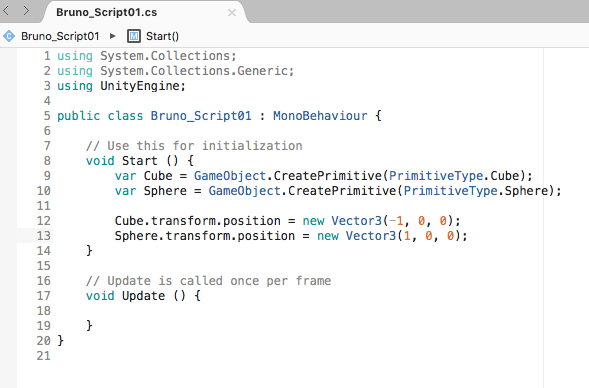The width and height of the screenshot is (589, 388).
Task: Click the class icon beside Bruno_Script01 breadcrumb
Action: pyautogui.click(x=9, y=36)
